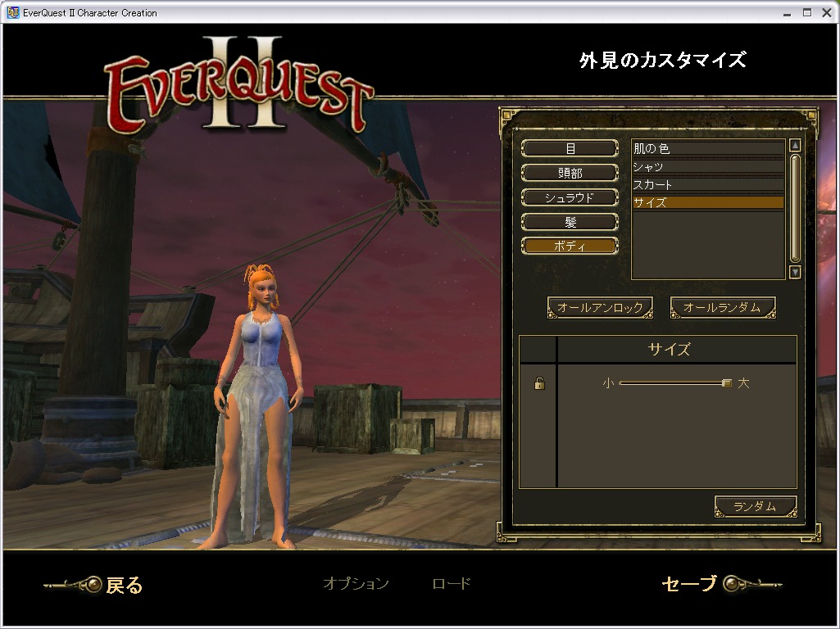Click the オールアンロック button

(x=600, y=308)
